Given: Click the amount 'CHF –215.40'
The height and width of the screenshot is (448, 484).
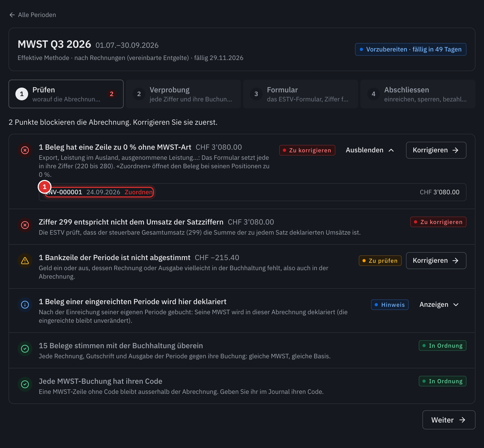Looking at the screenshot, I should [217, 258].
